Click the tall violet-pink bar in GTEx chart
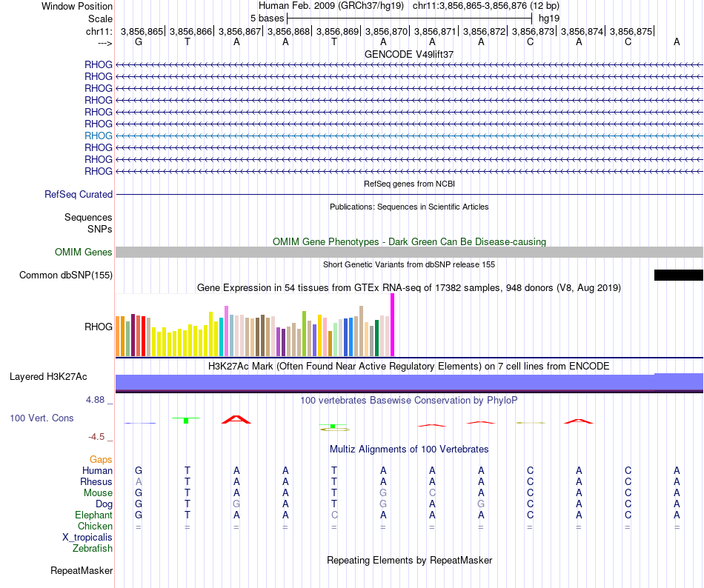The height and width of the screenshot is (588, 704). pyautogui.click(x=226, y=331)
